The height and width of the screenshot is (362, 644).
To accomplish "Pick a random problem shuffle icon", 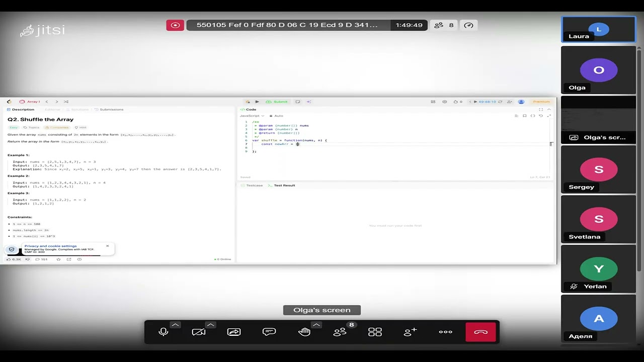I will pyautogui.click(x=66, y=102).
